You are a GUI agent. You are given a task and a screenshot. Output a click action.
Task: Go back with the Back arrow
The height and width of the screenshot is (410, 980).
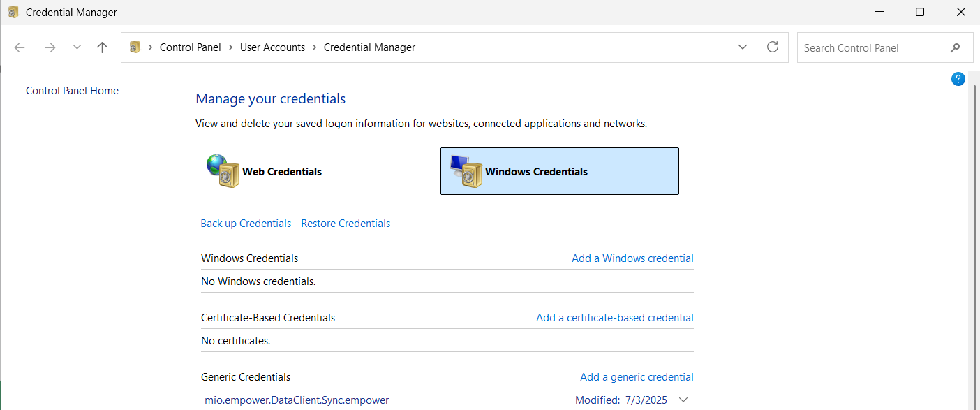[20, 47]
